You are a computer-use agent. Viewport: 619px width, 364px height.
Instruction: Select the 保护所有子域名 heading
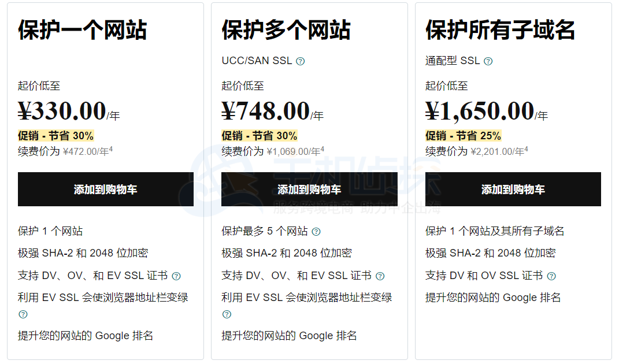click(501, 29)
